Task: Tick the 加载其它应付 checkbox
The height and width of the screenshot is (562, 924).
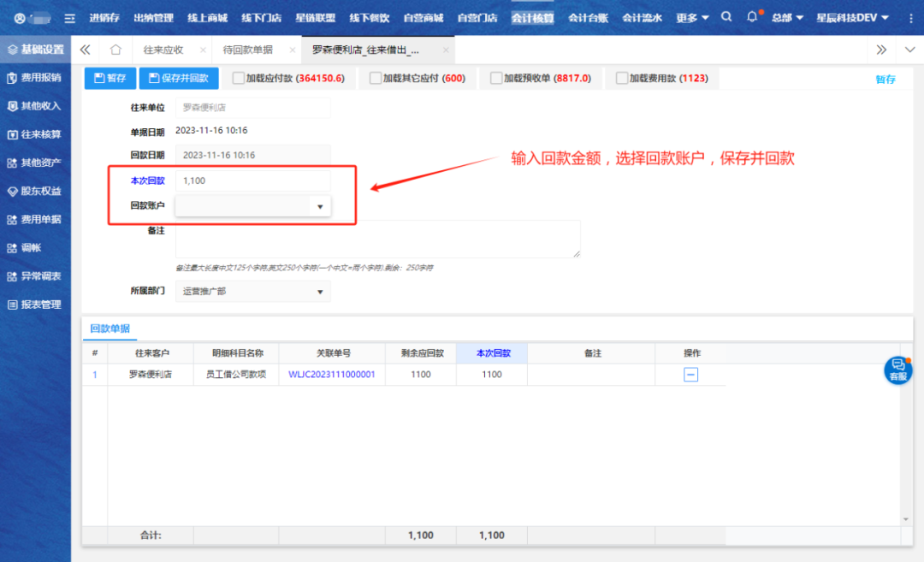Action: click(376, 79)
